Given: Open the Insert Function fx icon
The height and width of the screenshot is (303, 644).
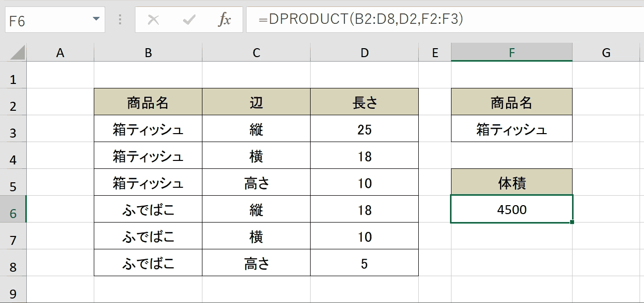Looking at the screenshot, I should [x=225, y=20].
